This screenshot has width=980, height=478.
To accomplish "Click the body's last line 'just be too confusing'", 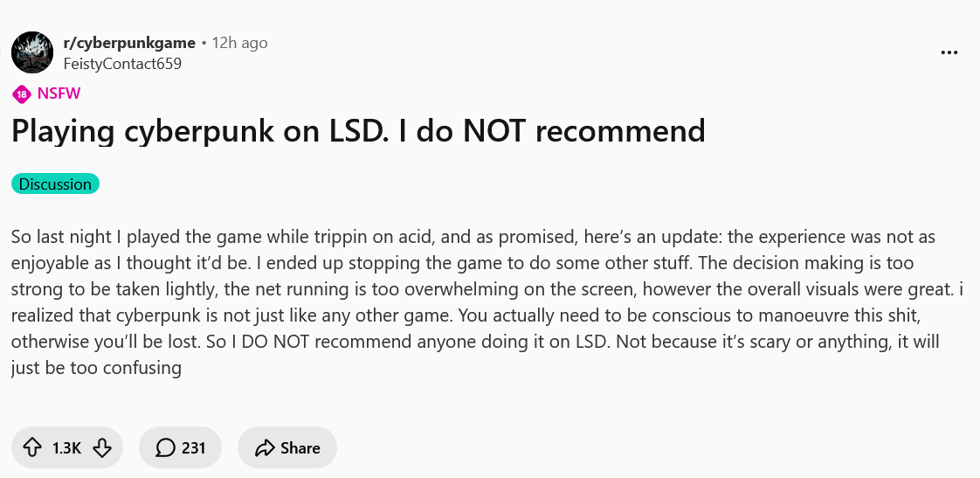I will click(96, 368).
